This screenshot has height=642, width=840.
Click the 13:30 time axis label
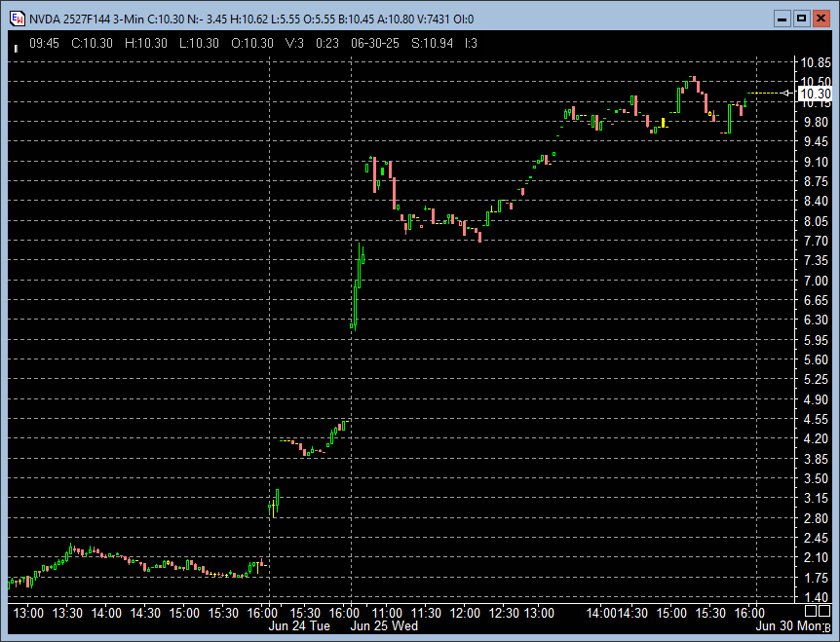tap(67, 613)
